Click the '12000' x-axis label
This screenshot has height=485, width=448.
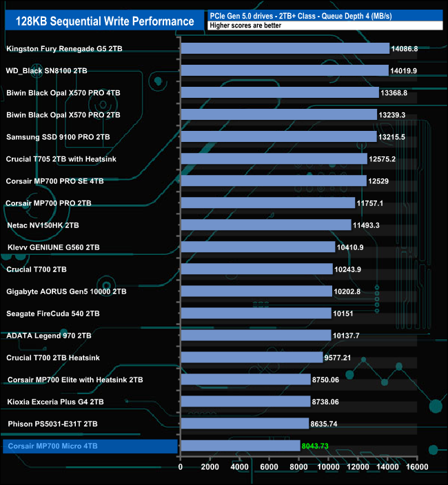click(358, 467)
